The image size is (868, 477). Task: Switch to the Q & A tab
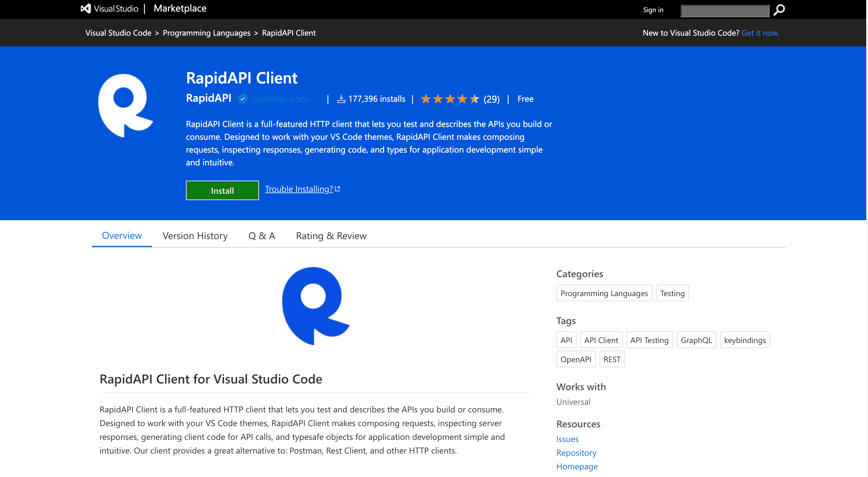[262, 236]
